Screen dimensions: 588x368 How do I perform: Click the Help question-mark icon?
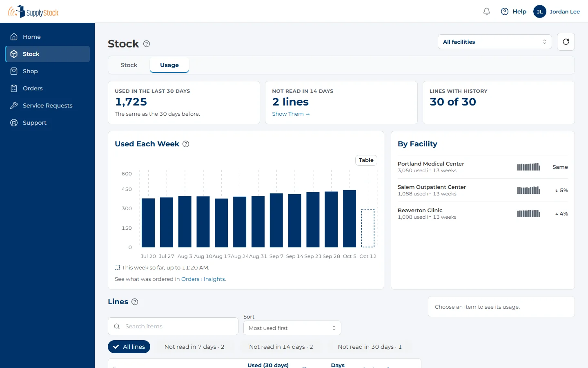pyautogui.click(x=505, y=11)
